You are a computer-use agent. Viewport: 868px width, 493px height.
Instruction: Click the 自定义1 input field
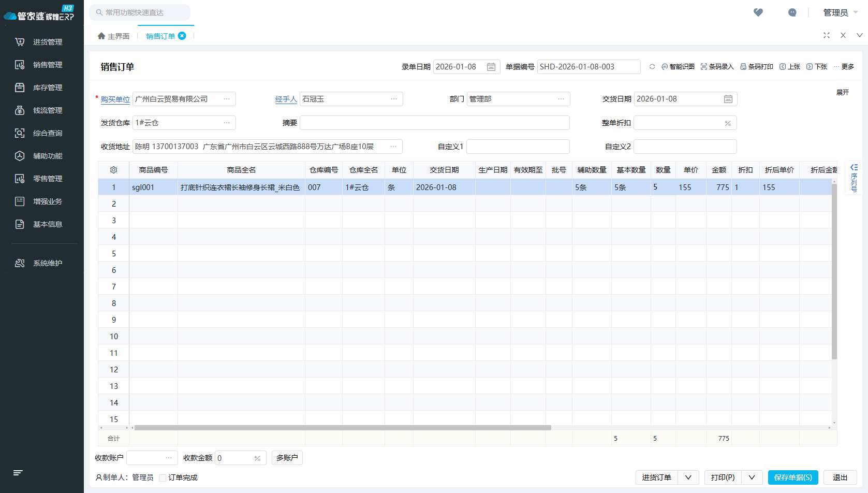coord(518,147)
